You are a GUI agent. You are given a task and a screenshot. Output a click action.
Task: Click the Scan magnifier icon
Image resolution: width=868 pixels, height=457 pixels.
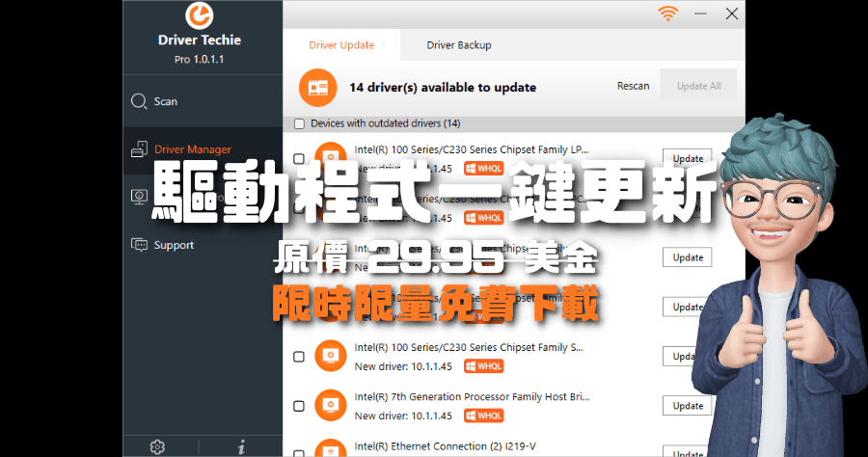point(139,101)
